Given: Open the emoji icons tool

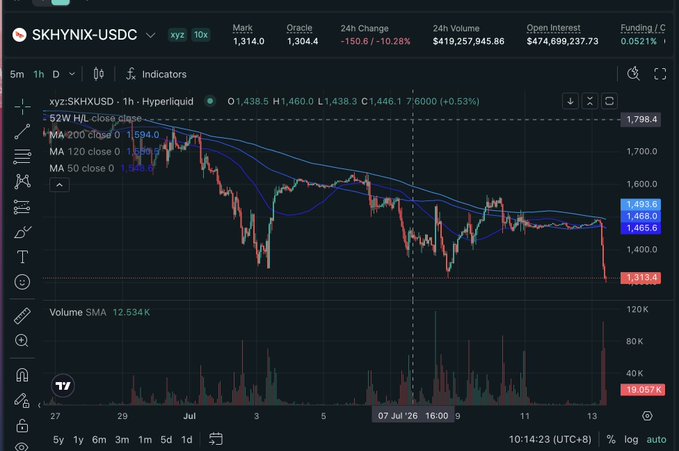Looking at the screenshot, I should click(x=22, y=282).
